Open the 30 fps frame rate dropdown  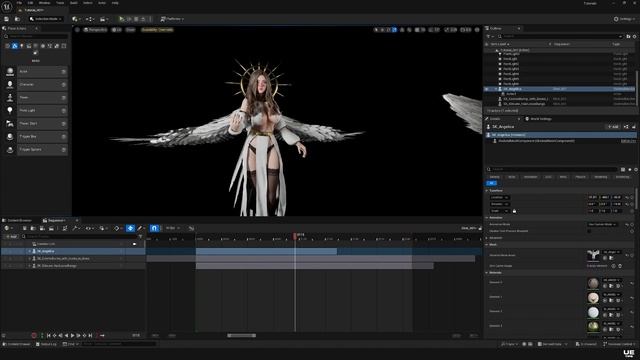(173, 228)
